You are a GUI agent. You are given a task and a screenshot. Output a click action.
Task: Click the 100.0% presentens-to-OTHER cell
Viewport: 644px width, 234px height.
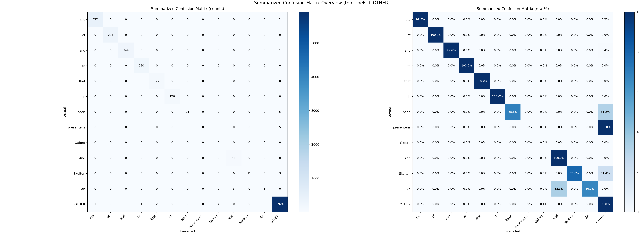605,127
